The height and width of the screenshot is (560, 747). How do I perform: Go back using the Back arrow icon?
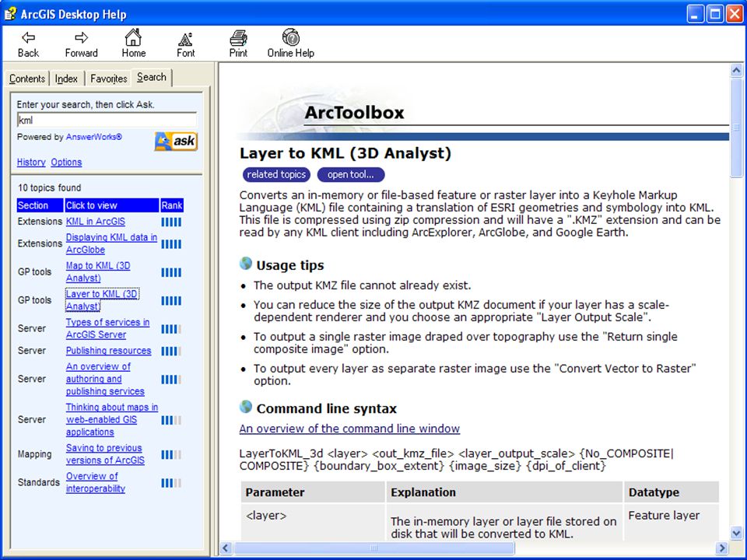pos(29,37)
